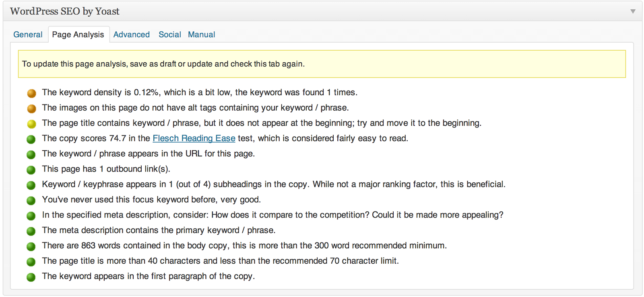Select the text 'The keyword density is 0.12%'
The image size is (644, 297).
[100, 92]
